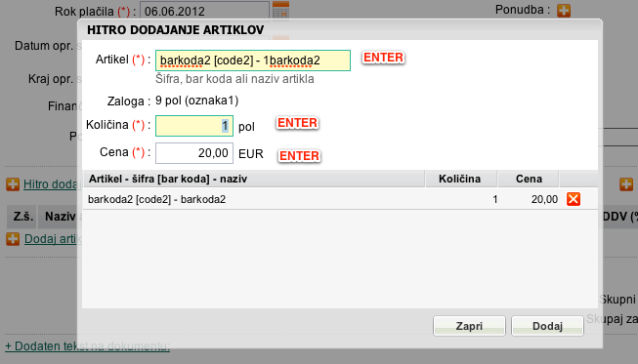Viewport: 638px width, 364px height.
Task: Click plus icon beside Dodaj artikel link
Action: [13, 239]
